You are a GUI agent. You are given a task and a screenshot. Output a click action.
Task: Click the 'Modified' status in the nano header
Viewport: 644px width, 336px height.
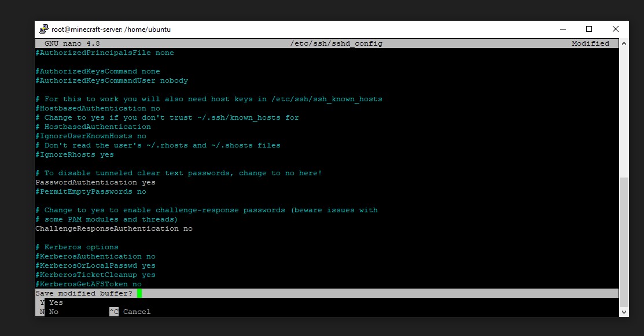[590, 43]
